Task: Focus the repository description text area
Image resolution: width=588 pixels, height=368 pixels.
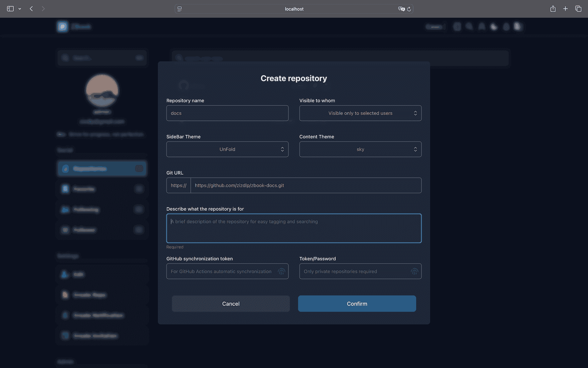Action: coord(294,228)
